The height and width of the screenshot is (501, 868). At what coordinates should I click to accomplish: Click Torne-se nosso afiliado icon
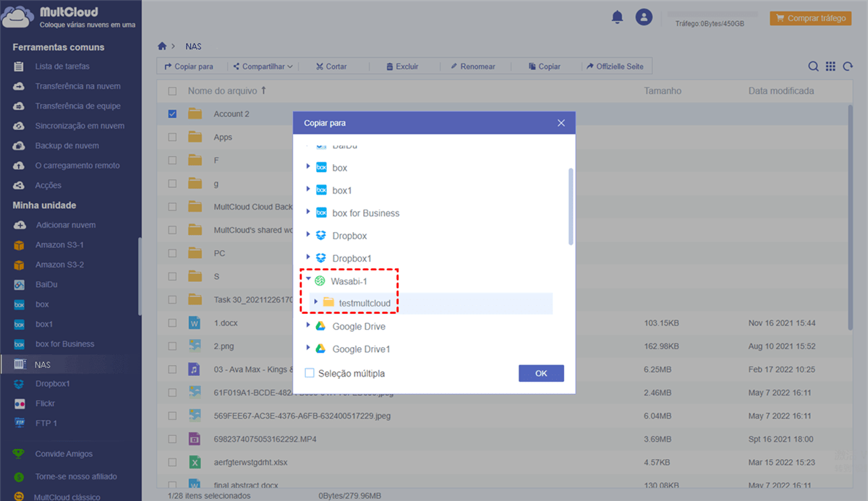[x=20, y=476]
